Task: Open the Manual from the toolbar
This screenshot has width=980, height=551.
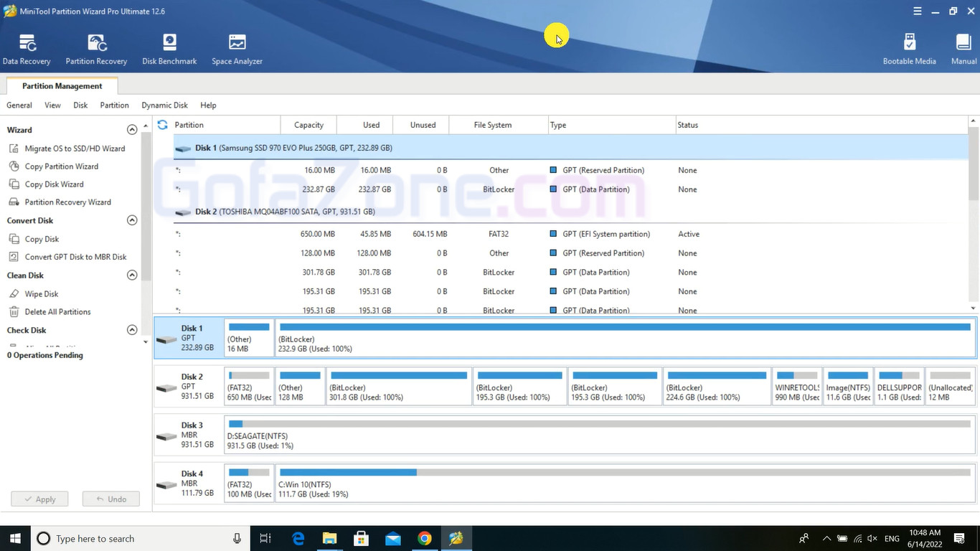Action: [963, 49]
